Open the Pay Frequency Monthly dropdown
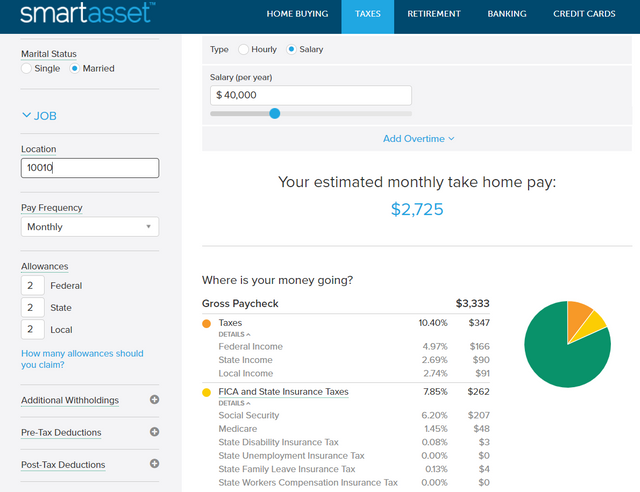640x492 pixels. [90, 227]
